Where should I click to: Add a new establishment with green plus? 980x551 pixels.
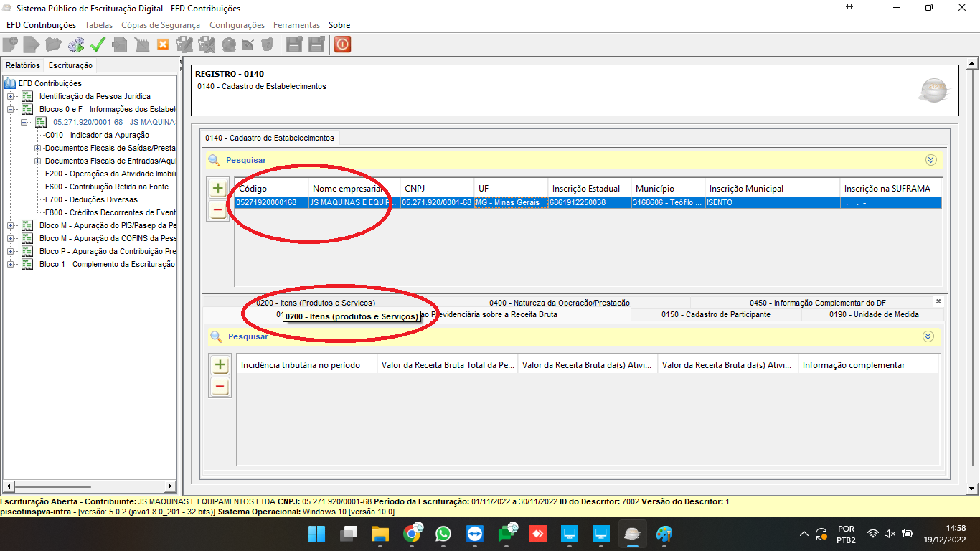tap(218, 189)
